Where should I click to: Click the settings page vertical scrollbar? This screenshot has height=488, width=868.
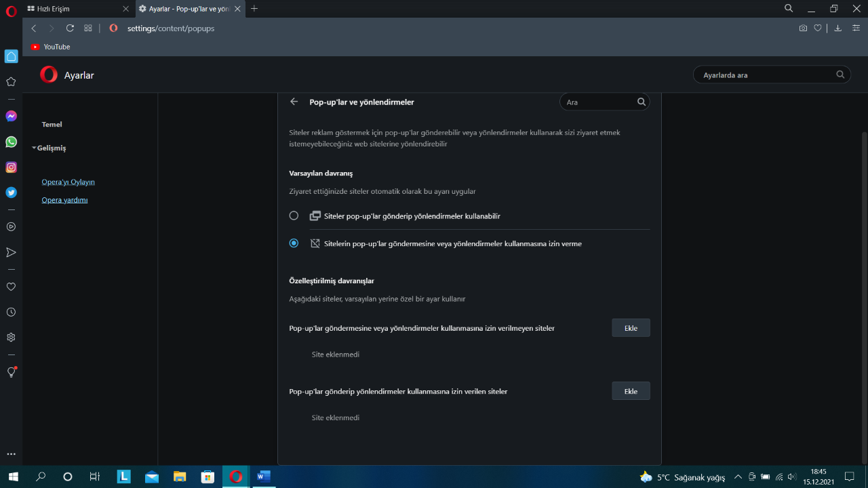864,297
